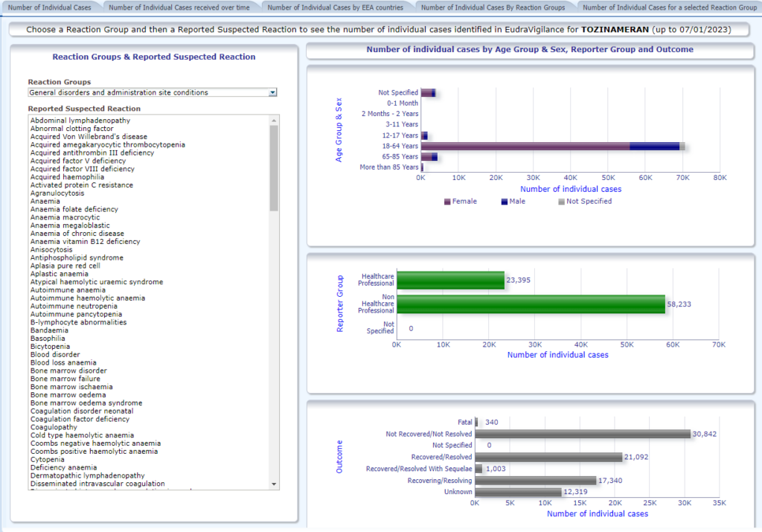The width and height of the screenshot is (762, 532).
Task: Pick Coagulopathy in the suspected reaction list
Action: 54,427
